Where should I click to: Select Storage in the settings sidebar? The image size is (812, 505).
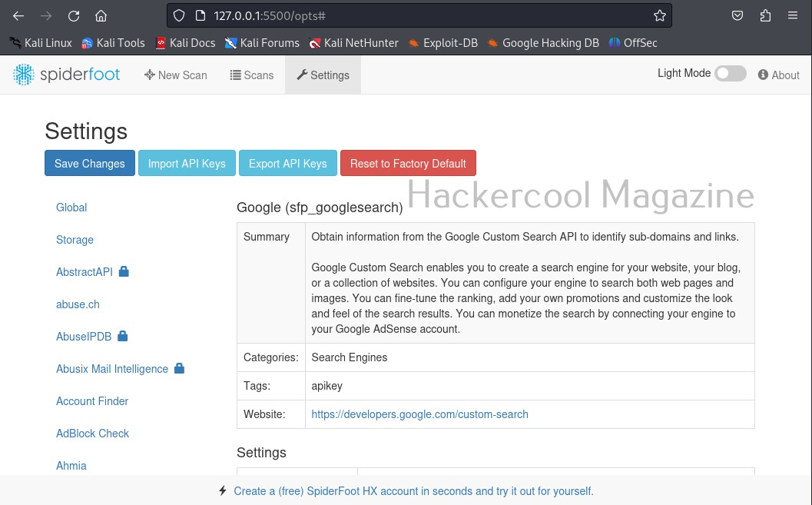tap(75, 240)
